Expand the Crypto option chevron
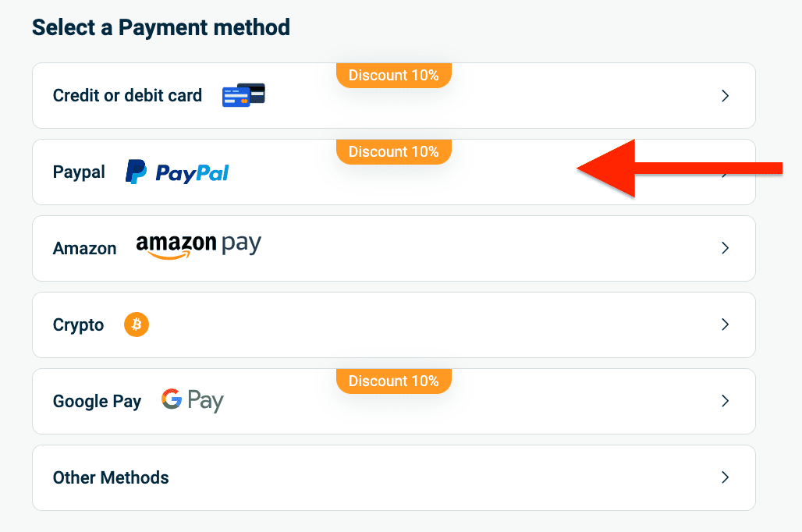 [725, 325]
